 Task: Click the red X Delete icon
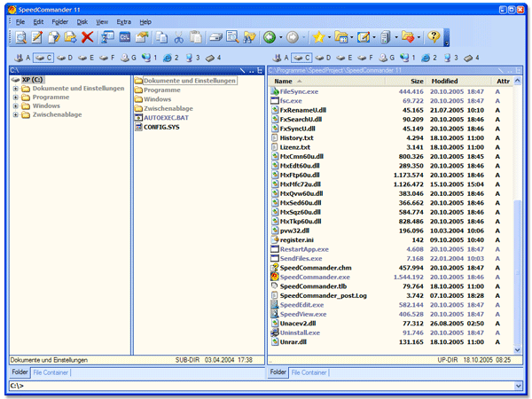[87, 37]
